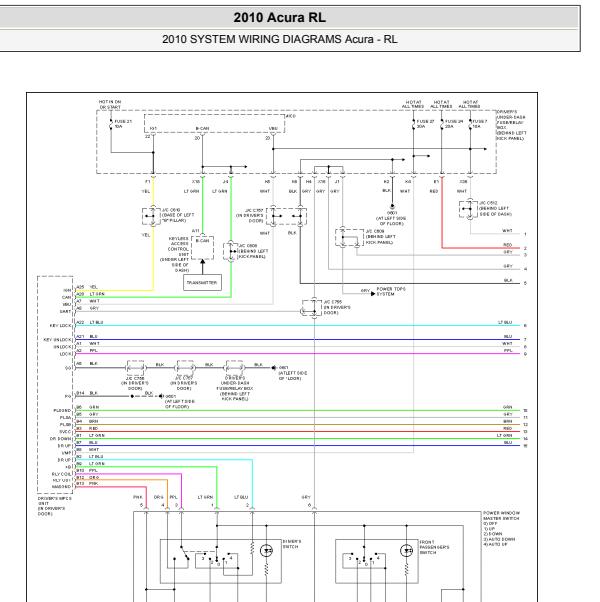Click the "POWER WINDOW MASTER SWITCH" label
Screen dimensions: 600x602
tap(501, 516)
